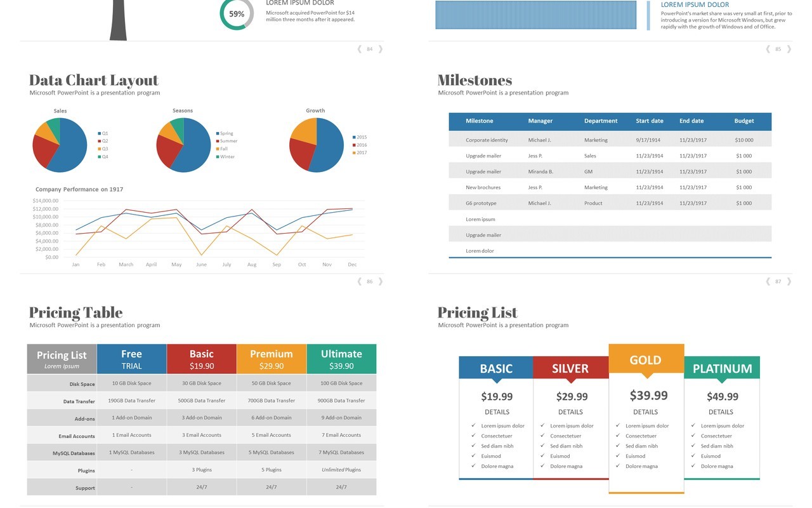Click the 59% donut chart
Image resolution: width=812 pixels, height=508 pixels.
pos(237,14)
